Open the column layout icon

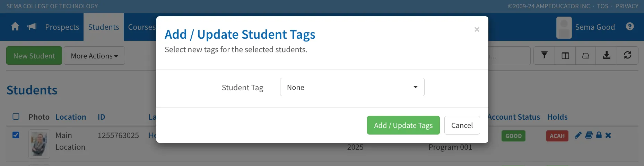click(565, 55)
